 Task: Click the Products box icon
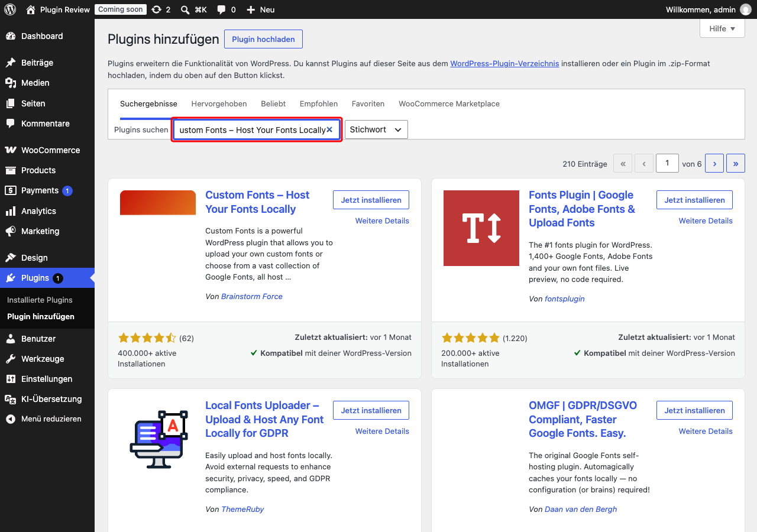point(11,170)
